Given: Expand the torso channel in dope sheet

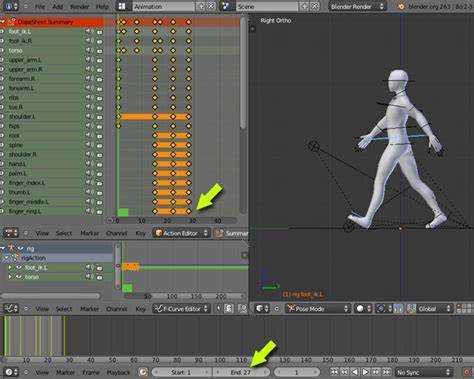Looking at the screenshot, I should click(2, 51).
